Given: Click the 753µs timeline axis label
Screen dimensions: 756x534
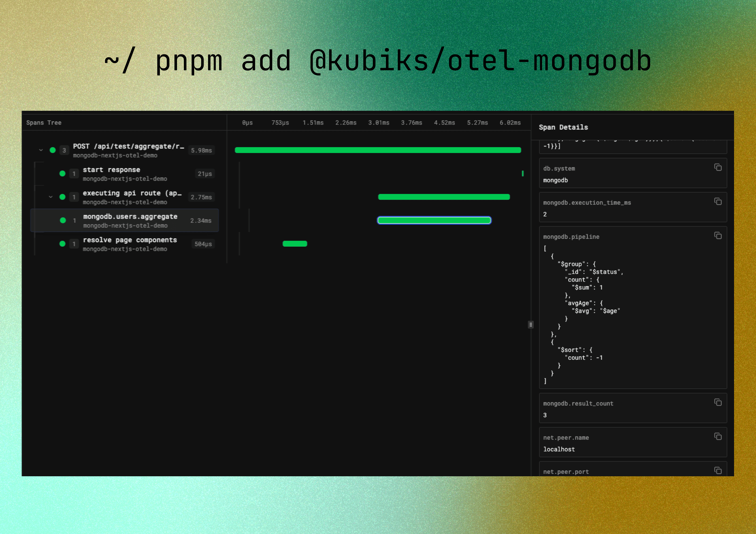Looking at the screenshot, I should coord(280,123).
